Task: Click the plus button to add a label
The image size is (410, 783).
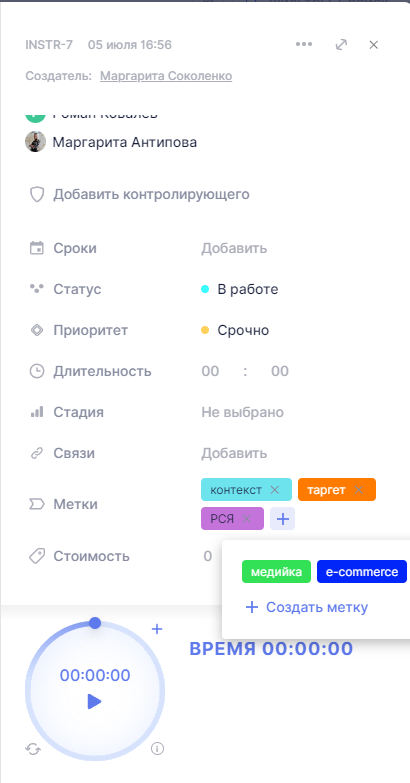Action: (283, 519)
